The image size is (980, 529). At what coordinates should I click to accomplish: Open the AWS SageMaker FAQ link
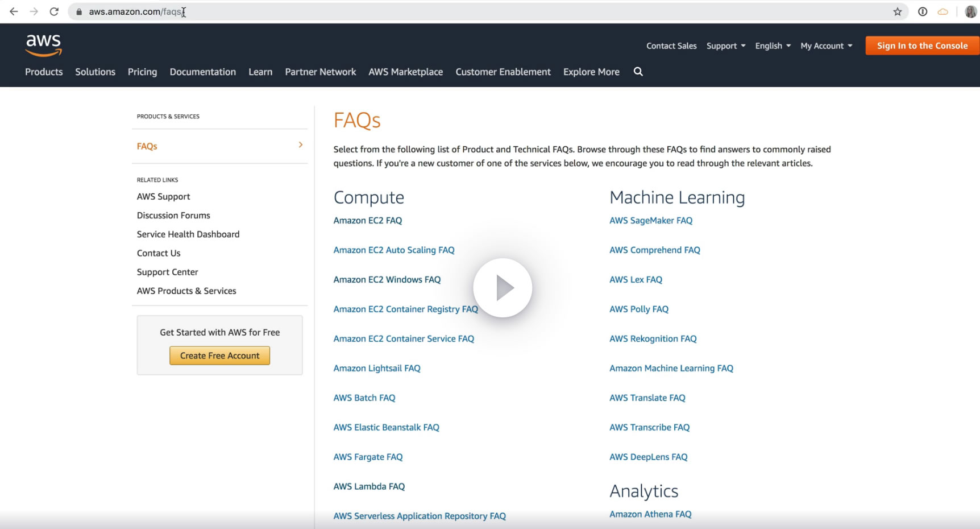point(651,220)
